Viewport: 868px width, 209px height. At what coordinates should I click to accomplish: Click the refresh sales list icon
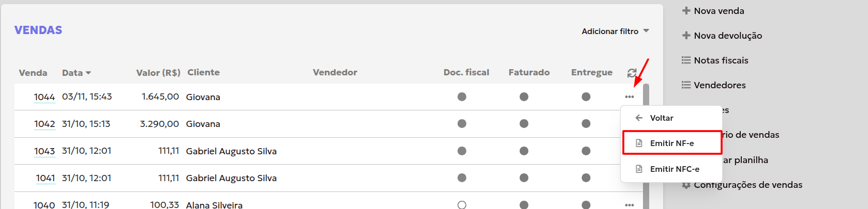pos(632,73)
